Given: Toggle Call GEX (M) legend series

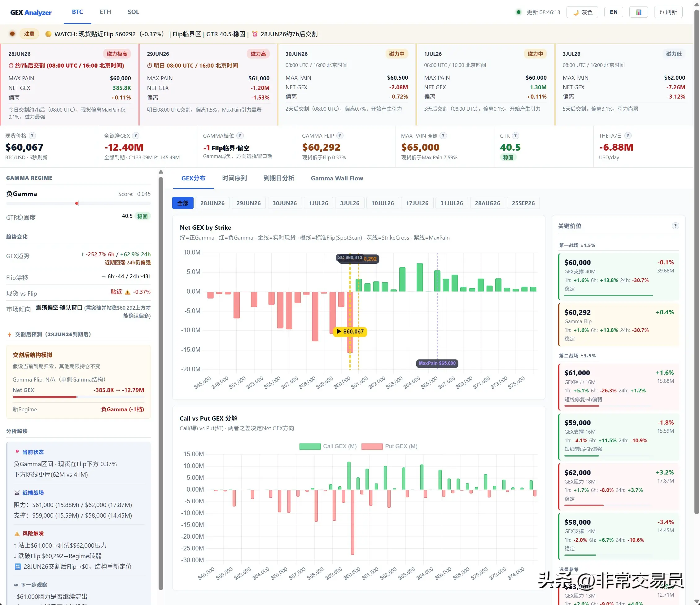Looking at the screenshot, I should (x=328, y=446).
